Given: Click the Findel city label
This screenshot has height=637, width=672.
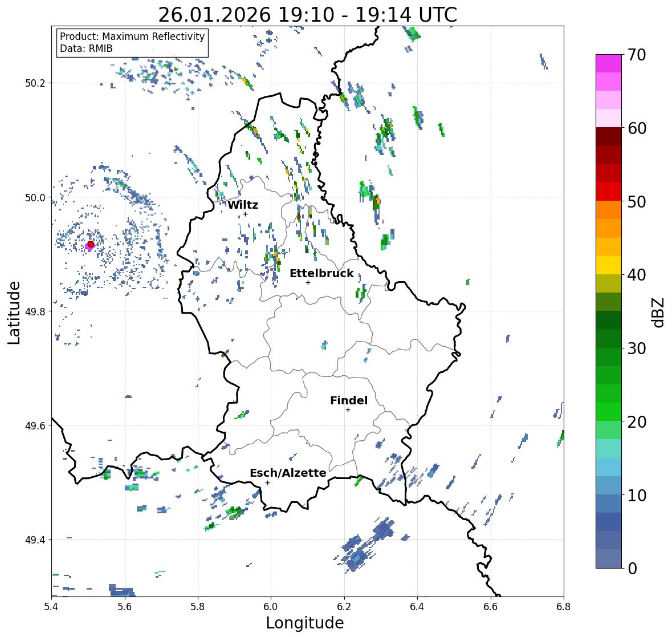Looking at the screenshot, I should click(349, 400).
